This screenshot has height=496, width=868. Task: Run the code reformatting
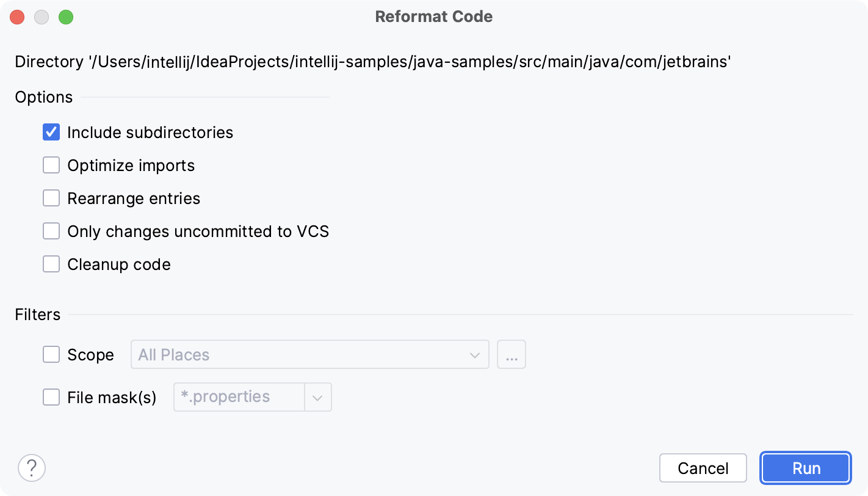[805, 468]
